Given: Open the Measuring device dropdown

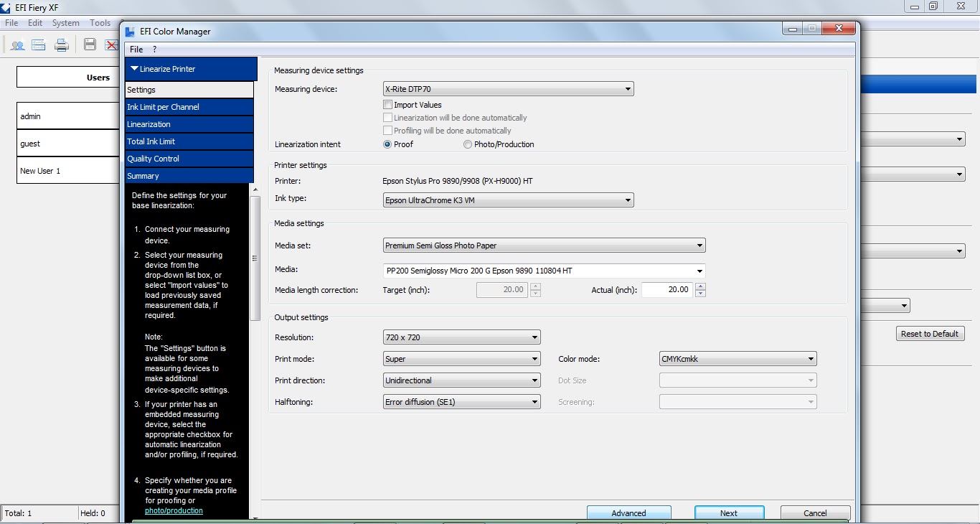Looking at the screenshot, I should (x=628, y=88).
